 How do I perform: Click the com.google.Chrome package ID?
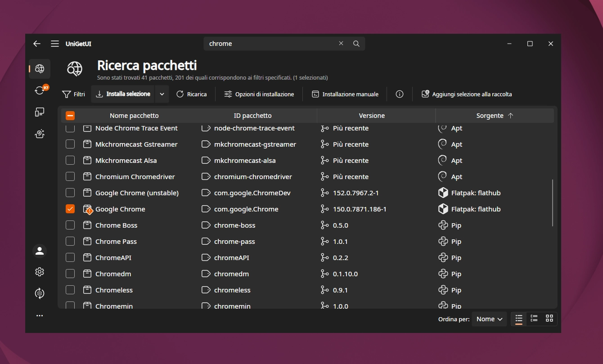coord(246,209)
